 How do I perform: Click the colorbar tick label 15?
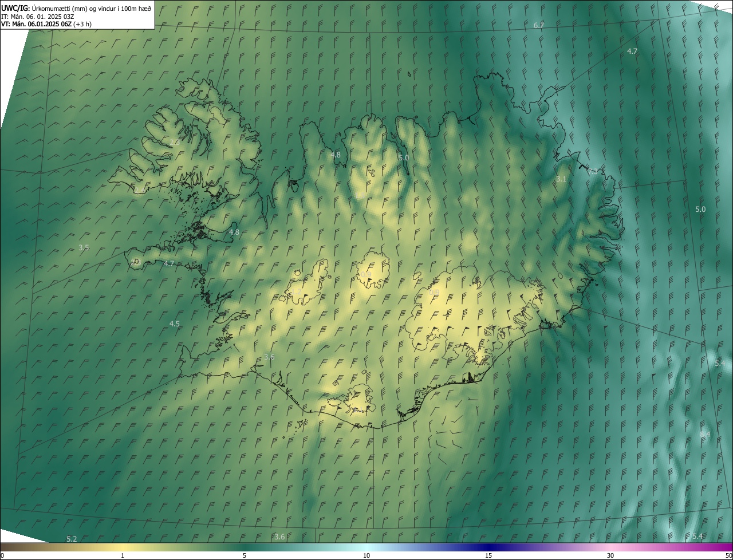488,555
